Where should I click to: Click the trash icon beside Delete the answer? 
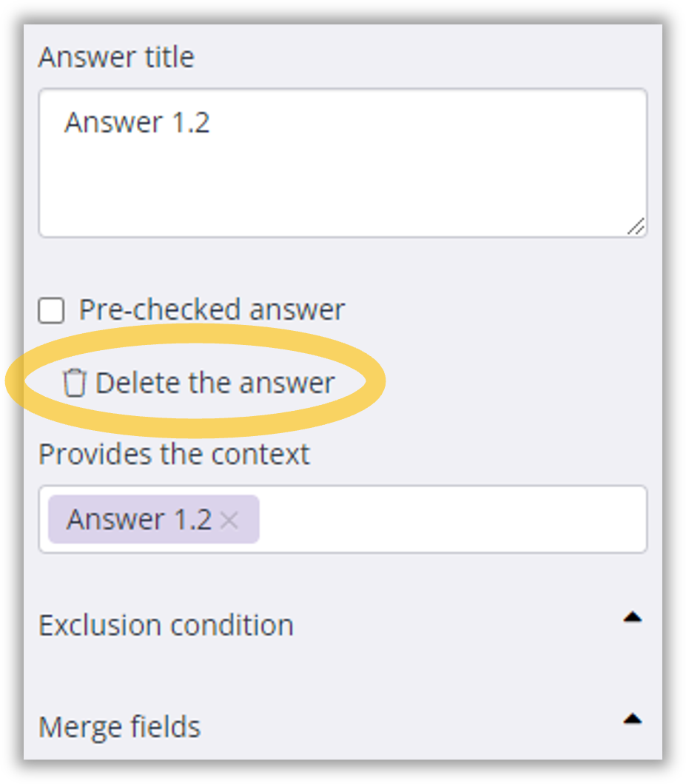[73, 383]
